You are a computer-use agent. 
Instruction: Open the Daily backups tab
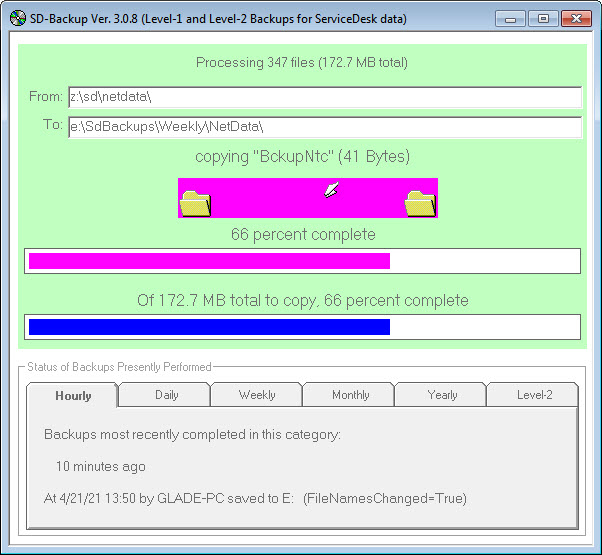pos(166,395)
